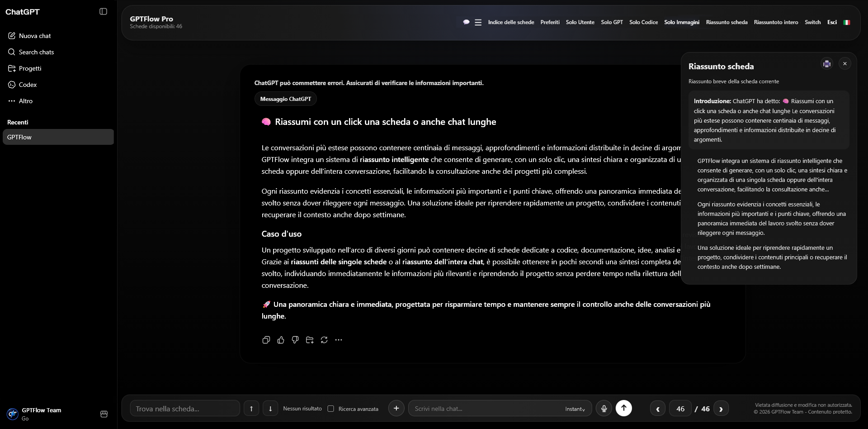This screenshot has height=429, width=868.
Task: Click the scheda number field showing 46
Action: click(x=680, y=409)
